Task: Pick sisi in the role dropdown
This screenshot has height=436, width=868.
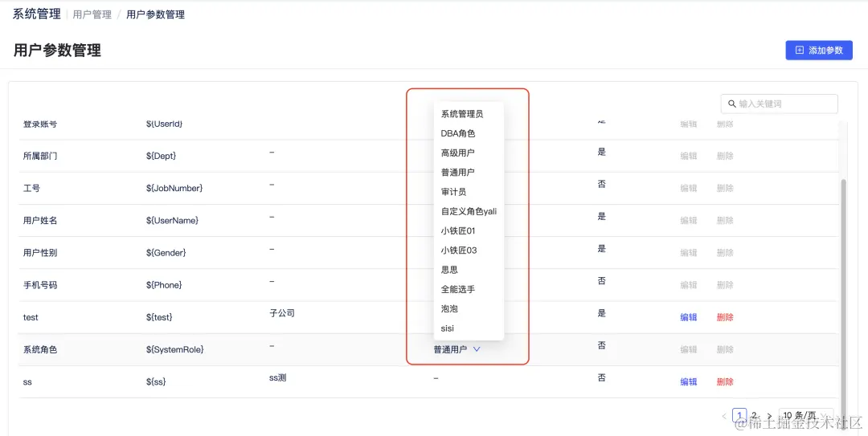Action: click(x=448, y=328)
